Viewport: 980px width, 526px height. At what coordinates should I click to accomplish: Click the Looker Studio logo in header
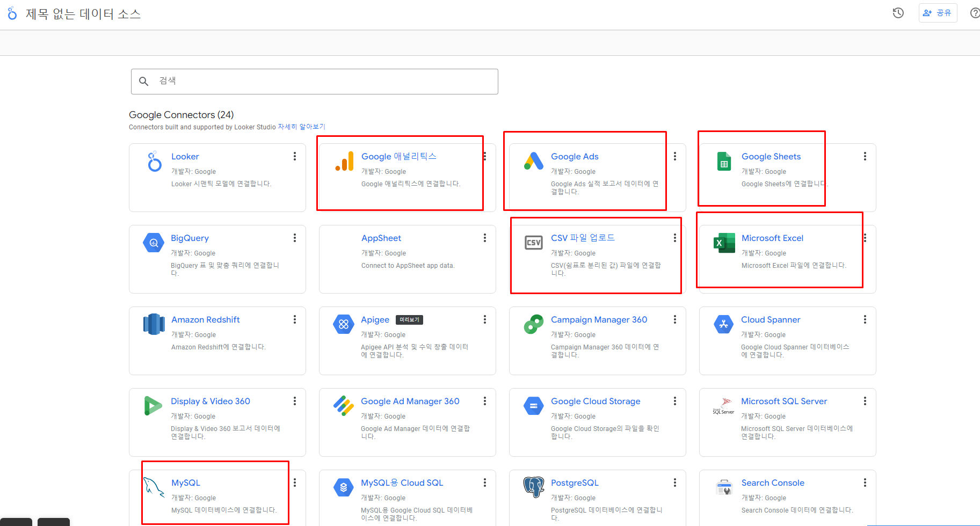(x=12, y=13)
